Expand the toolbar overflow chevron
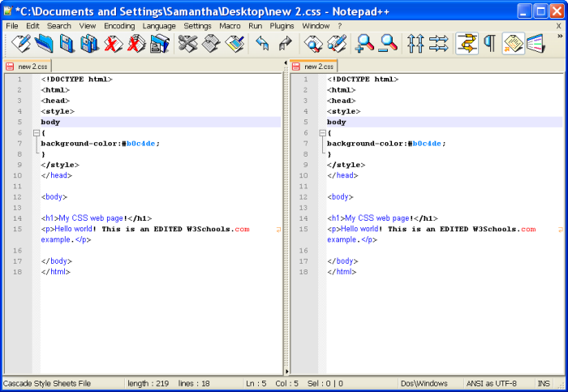568x392 pixels. click(x=559, y=37)
